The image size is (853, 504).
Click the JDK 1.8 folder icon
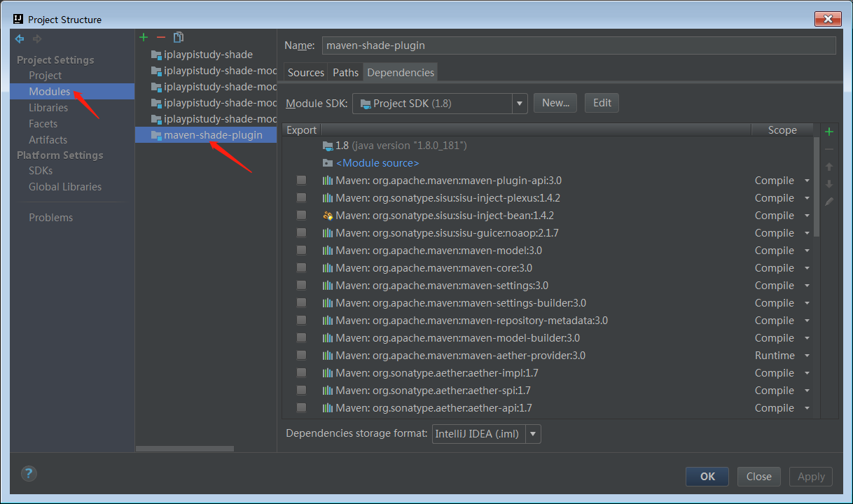(x=328, y=146)
